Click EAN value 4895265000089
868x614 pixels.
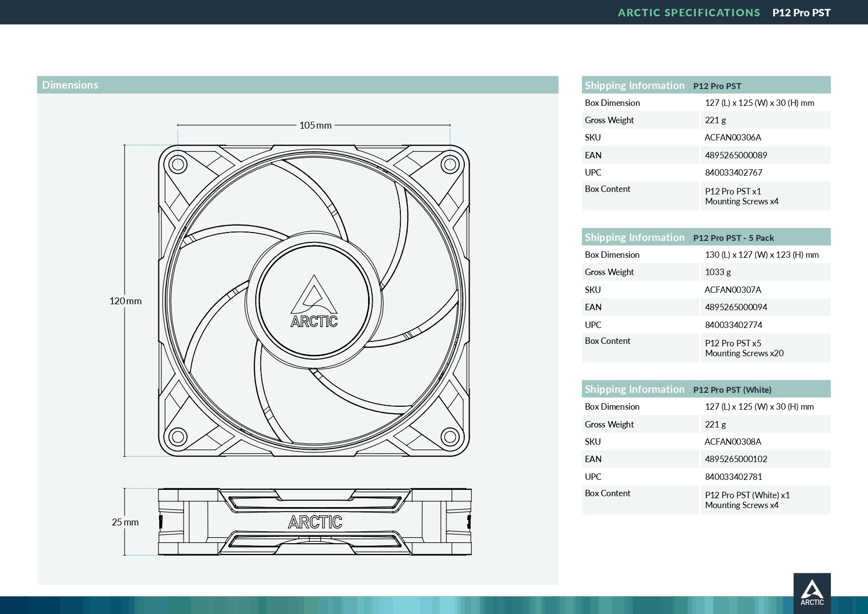(736, 155)
